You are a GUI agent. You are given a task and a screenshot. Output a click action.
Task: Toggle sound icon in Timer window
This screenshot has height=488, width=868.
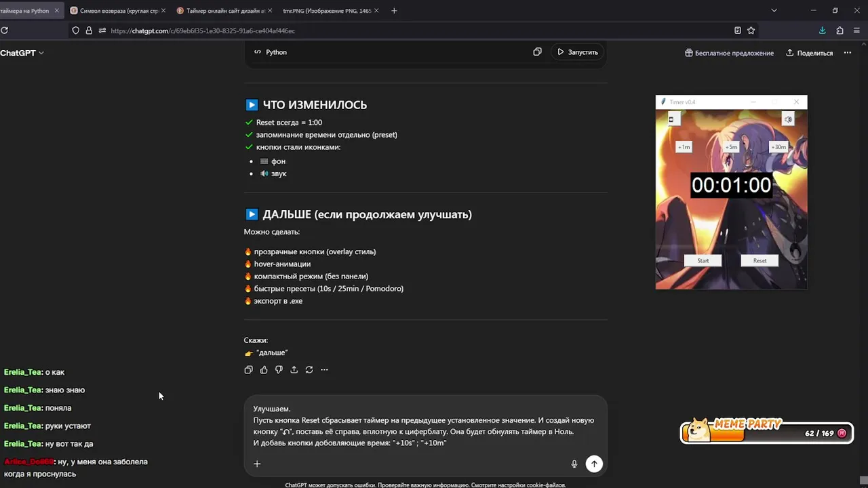tap(788, 119)
